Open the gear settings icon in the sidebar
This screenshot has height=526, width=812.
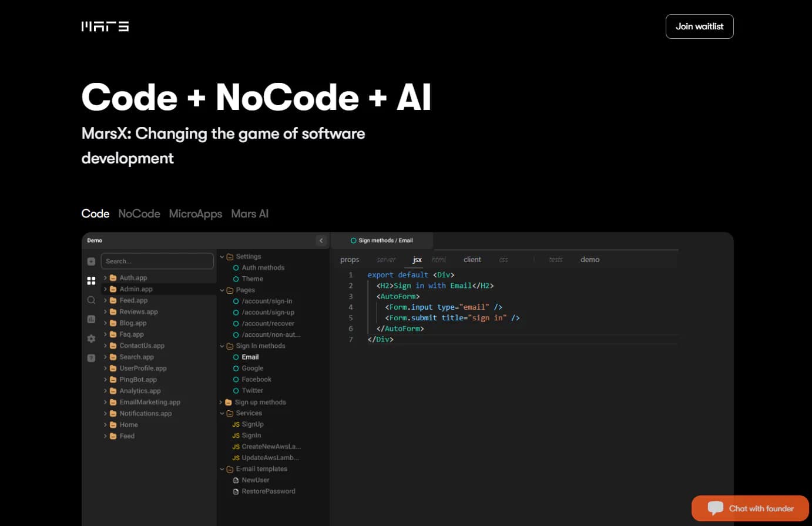point(91,339)
